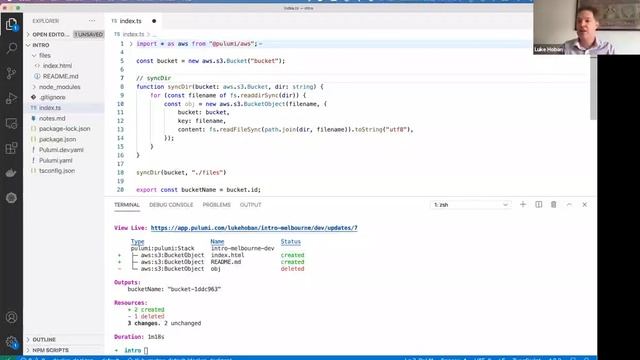
Task: Click the 1 UNSAVED badge
Action: (x=89, y=35)
